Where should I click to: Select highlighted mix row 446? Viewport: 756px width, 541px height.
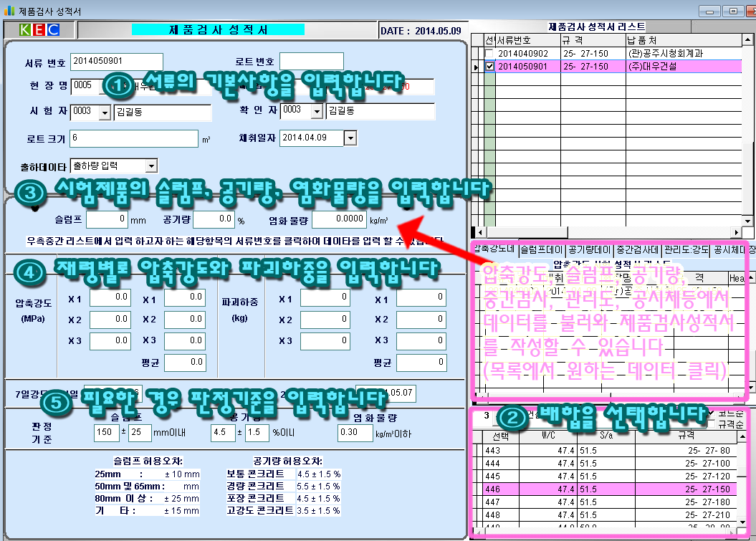click(611, 489)
